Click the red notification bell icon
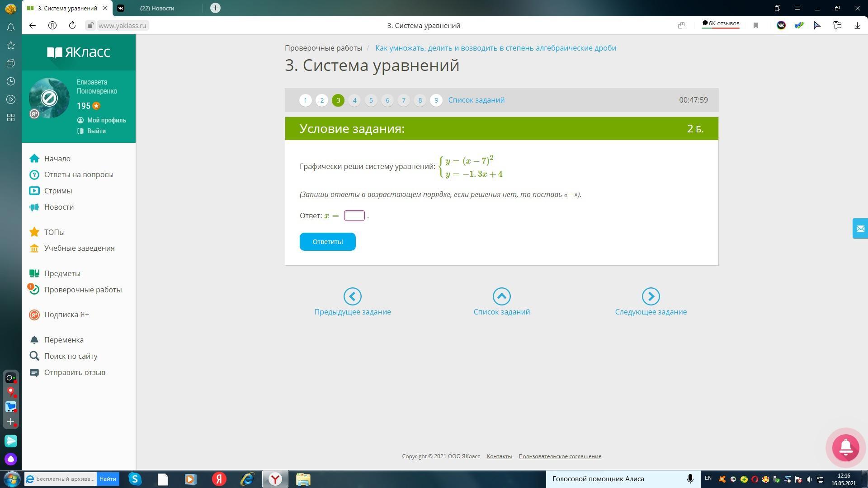Viewport: 868px width, 488px height. coord(845,447)
